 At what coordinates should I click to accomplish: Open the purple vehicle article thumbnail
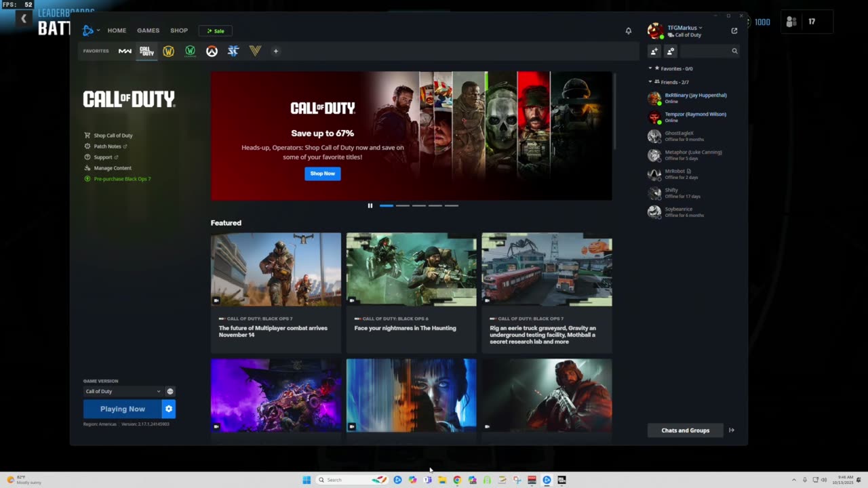click(x=276, y=396)
